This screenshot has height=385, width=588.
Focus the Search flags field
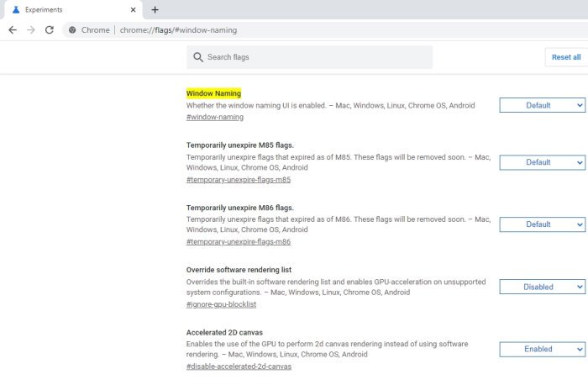(x=309, y=57)
